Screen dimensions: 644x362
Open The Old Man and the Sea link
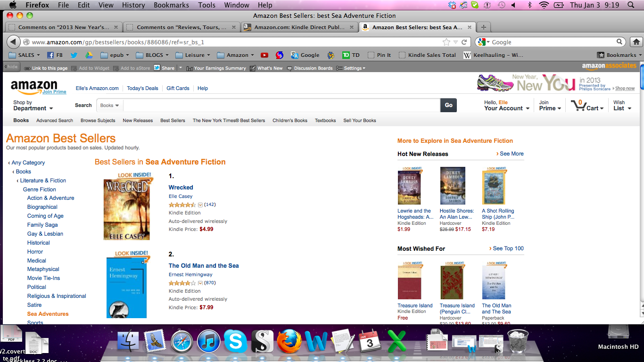[204, 265]
